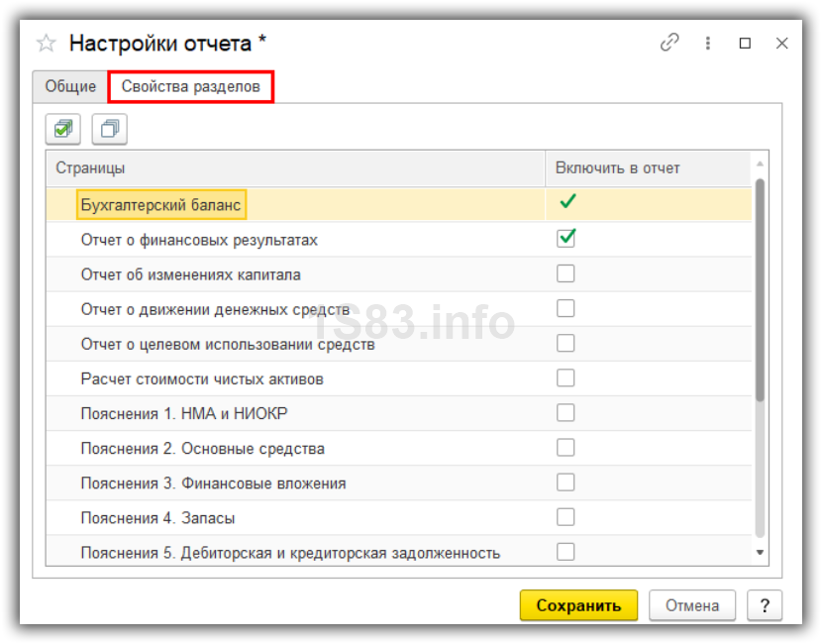Cancel changes with the Отмена button

coord(692,605)
